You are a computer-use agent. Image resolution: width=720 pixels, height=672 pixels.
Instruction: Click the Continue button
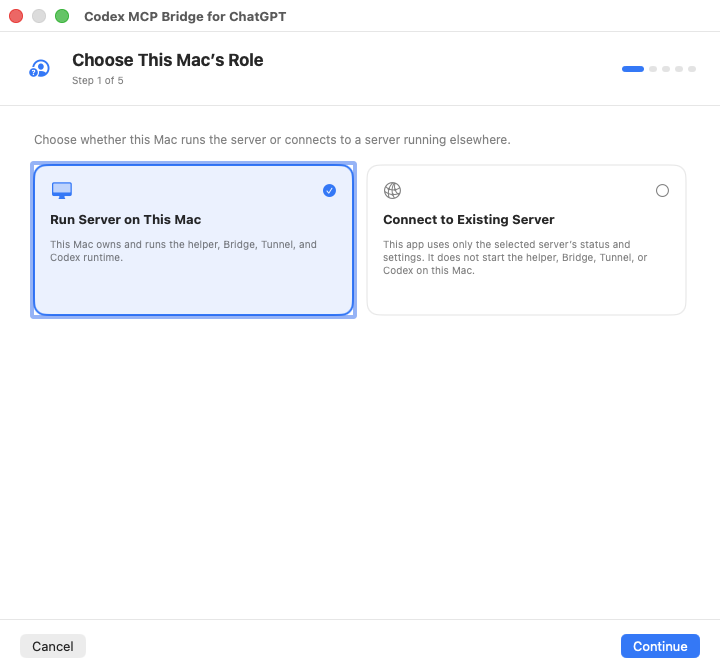[660, 646]
